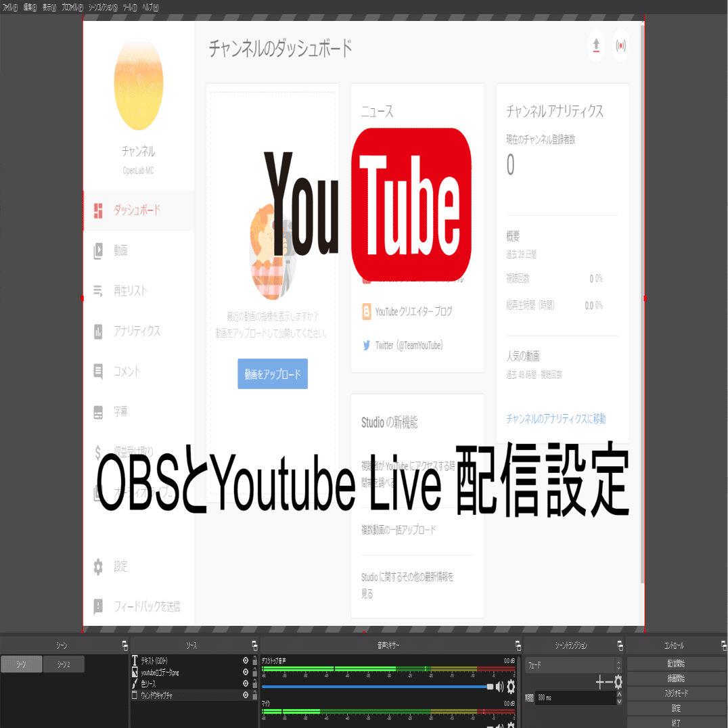Image resolution: width=728 pixels, height=728 pixels.
Task: Open アナリティクス in the Studio sidebar
Action: coord(139,331)
